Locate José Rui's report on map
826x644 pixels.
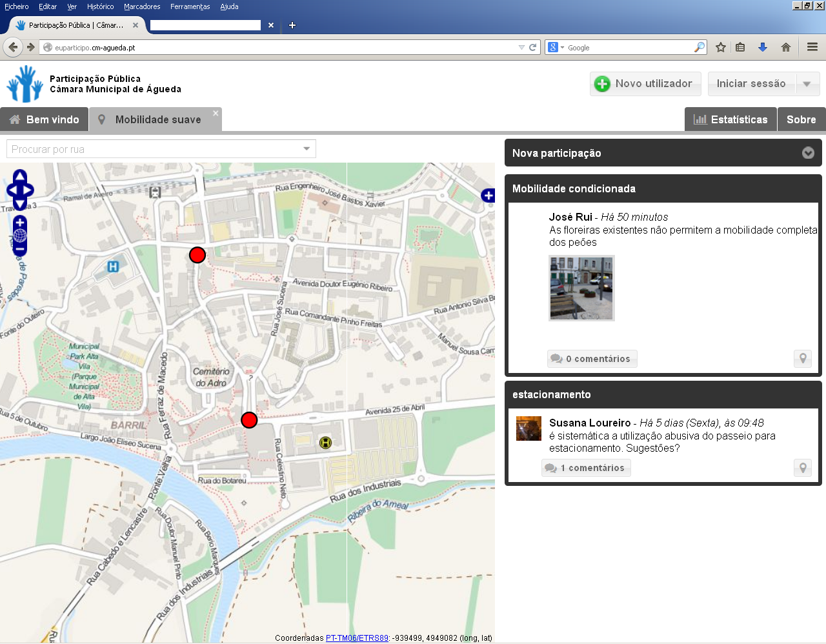[803, 359]
